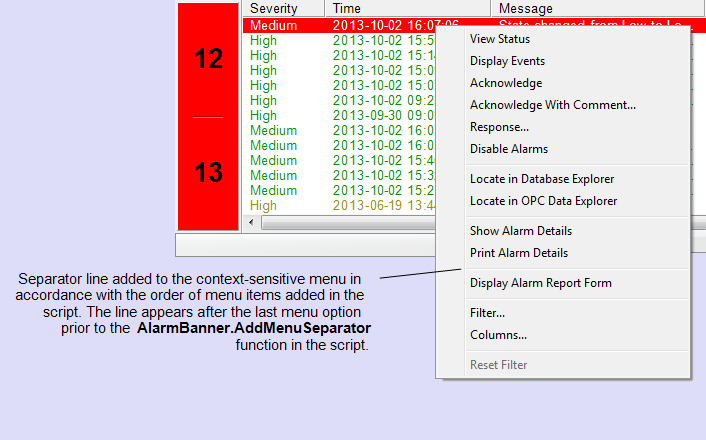Open Columns... menu option
Viewport: 706px width, 440px height.
pyautogui.click(x=498, y=335)
